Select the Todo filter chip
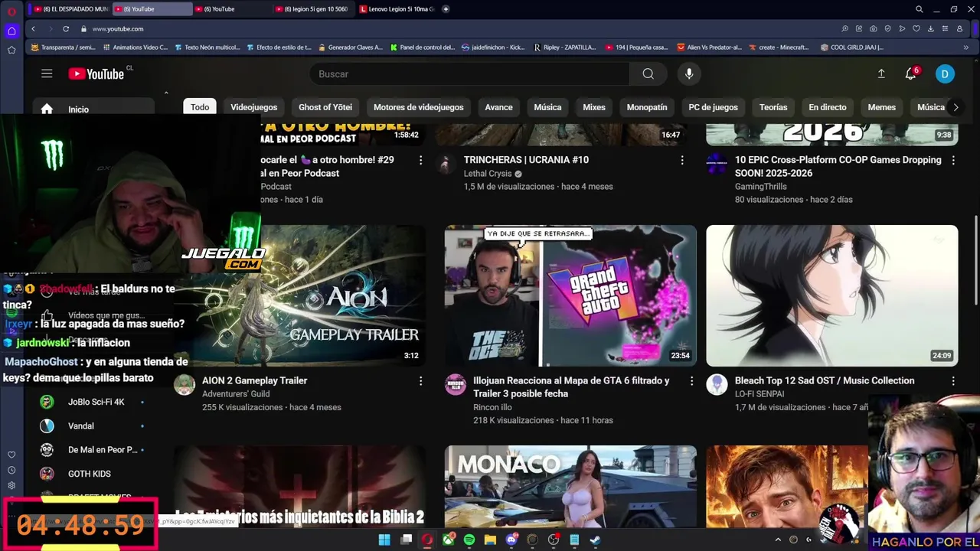The height and width of the screenshot is (551, 980). click(x=200, y=107)
